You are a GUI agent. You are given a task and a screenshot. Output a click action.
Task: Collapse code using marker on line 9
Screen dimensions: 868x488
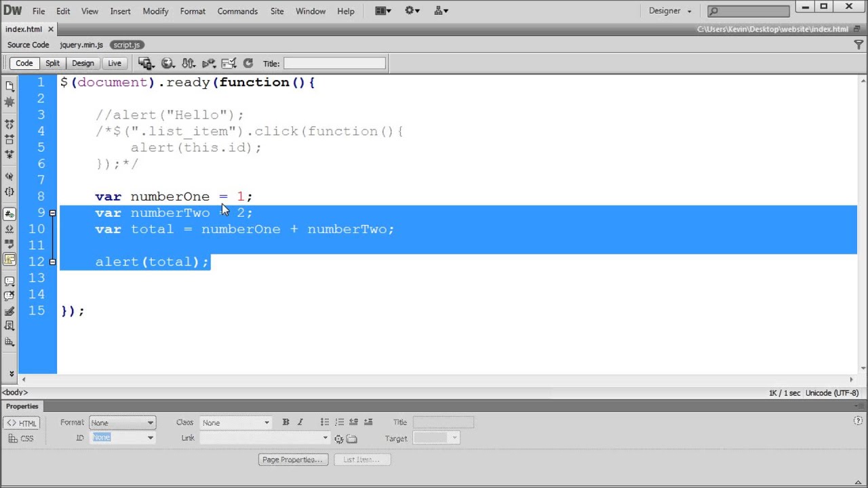point(52,213)
